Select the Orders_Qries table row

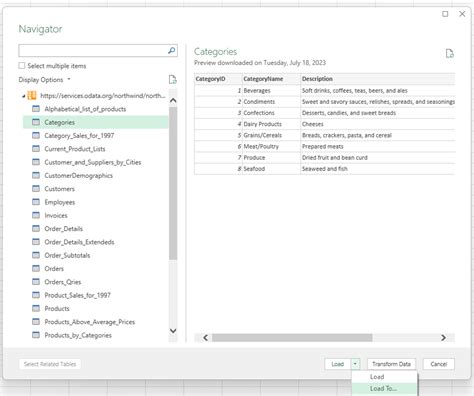click(96, 282)
